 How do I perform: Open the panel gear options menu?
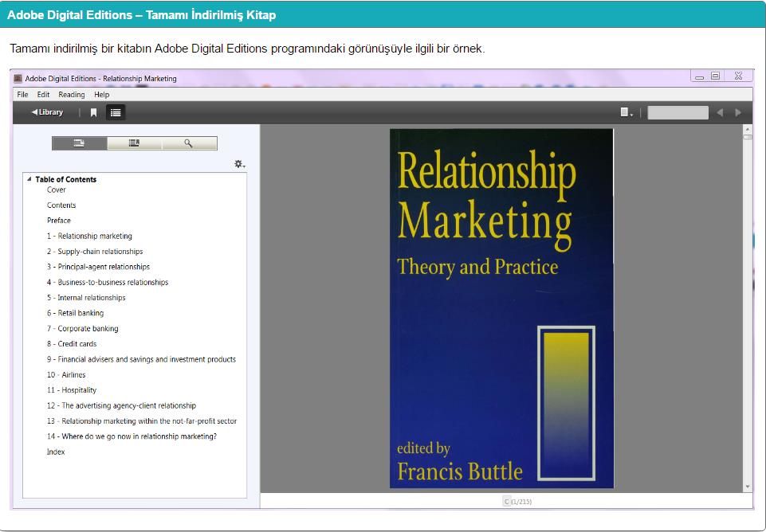click(239, 164)
